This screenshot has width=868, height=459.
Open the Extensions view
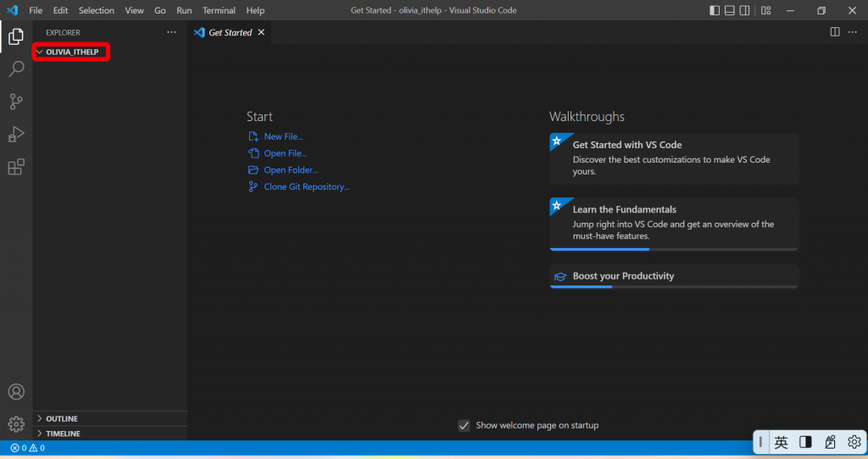tap(16, 167)
